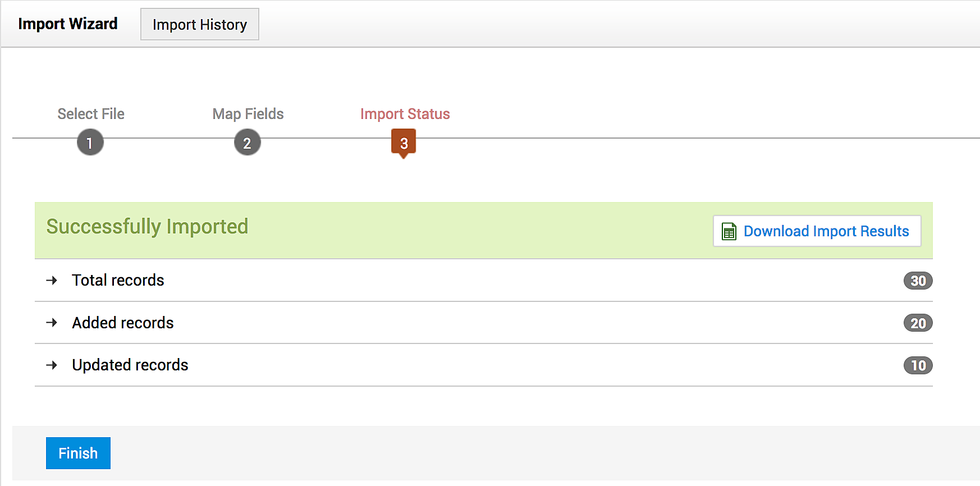Select the Import Wizard tab
The image size is (980, 486).
(x=68, y=24)
